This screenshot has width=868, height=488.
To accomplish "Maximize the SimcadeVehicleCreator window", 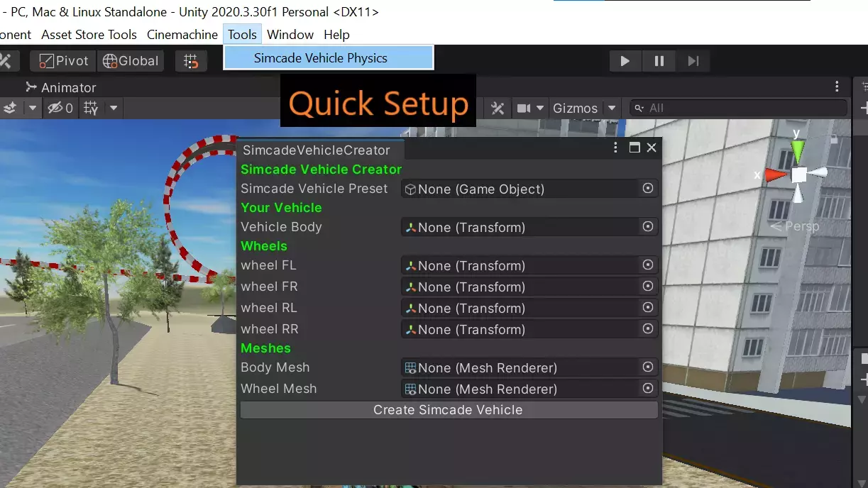I will pos(634,148).
